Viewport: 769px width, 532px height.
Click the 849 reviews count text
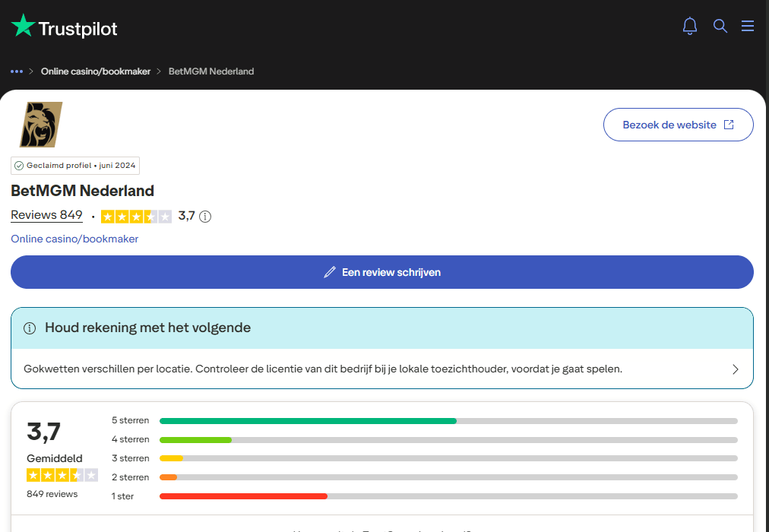click(52, 494)
